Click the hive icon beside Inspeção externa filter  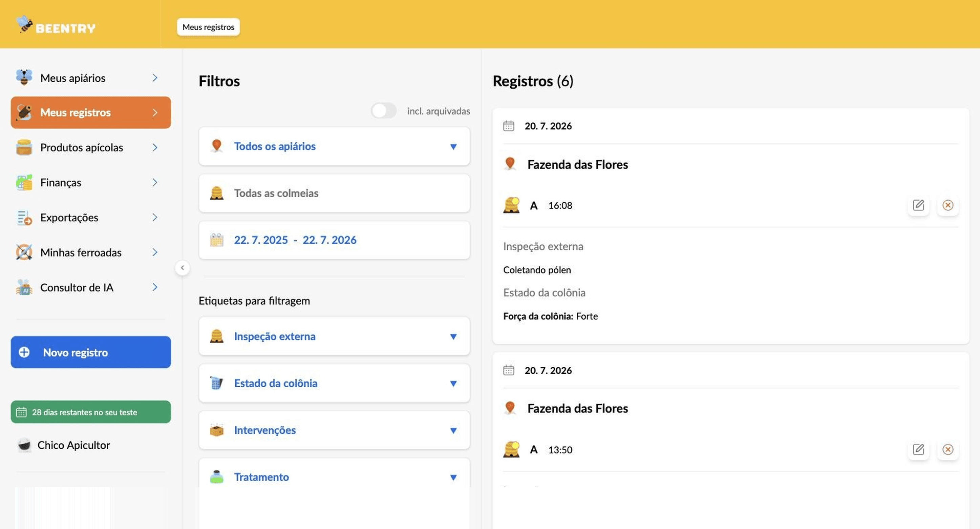pyautogui.click(x=216, y=336)
